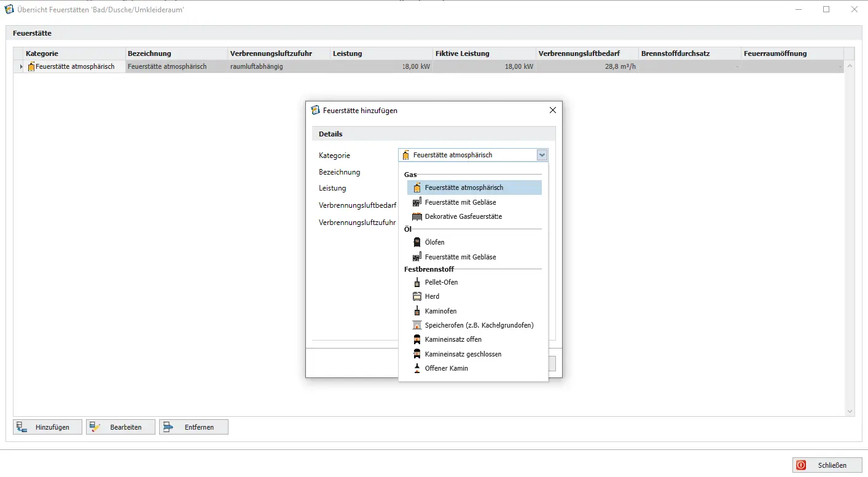This screenshot has height=477, width=868.
Task: Expand the table row indicator arrow
Action: tap(22, 66)
